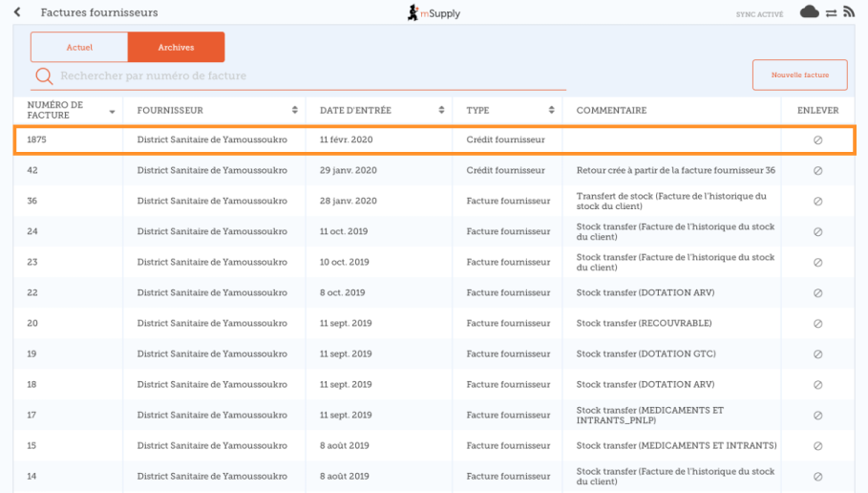Select the Archives tab
Image resolution: width=868 pixels, height=493 pixels.
pos(176,47)
